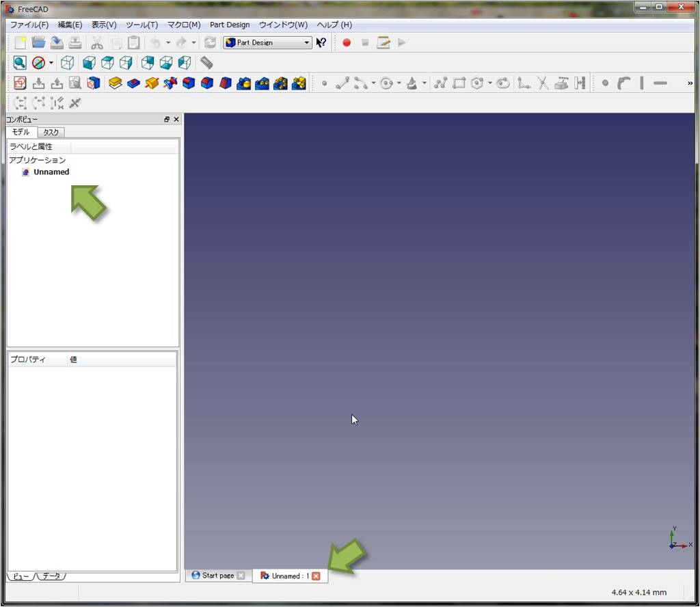
Task: Open the マクロ(M) menu
Action: point(184,25)
